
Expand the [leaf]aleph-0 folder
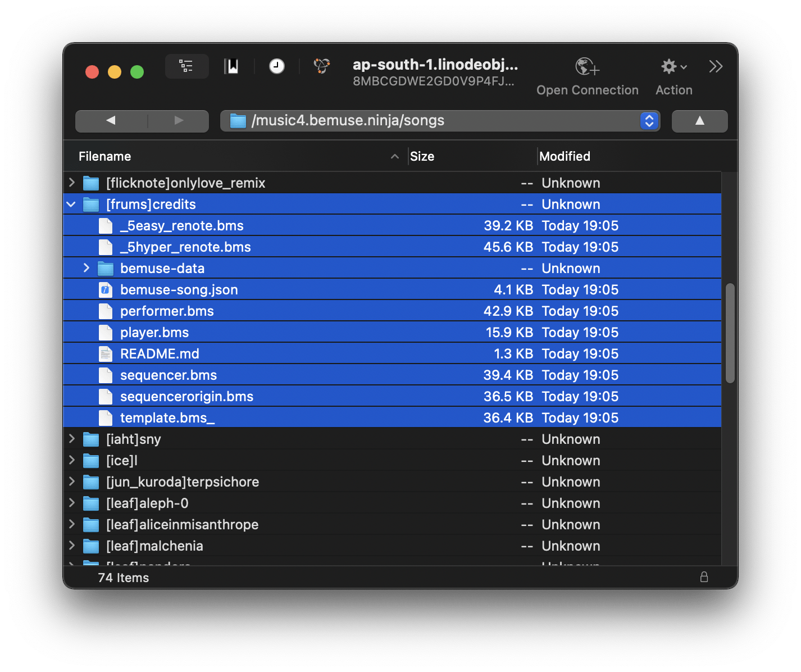pyautogui.click(x=71, y=503)
